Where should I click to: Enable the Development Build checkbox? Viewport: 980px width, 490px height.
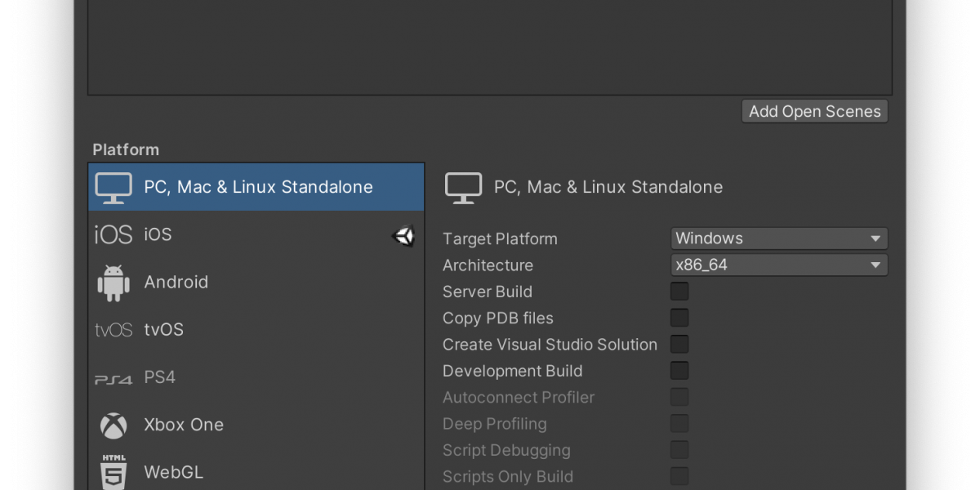[x=679, y=371]
